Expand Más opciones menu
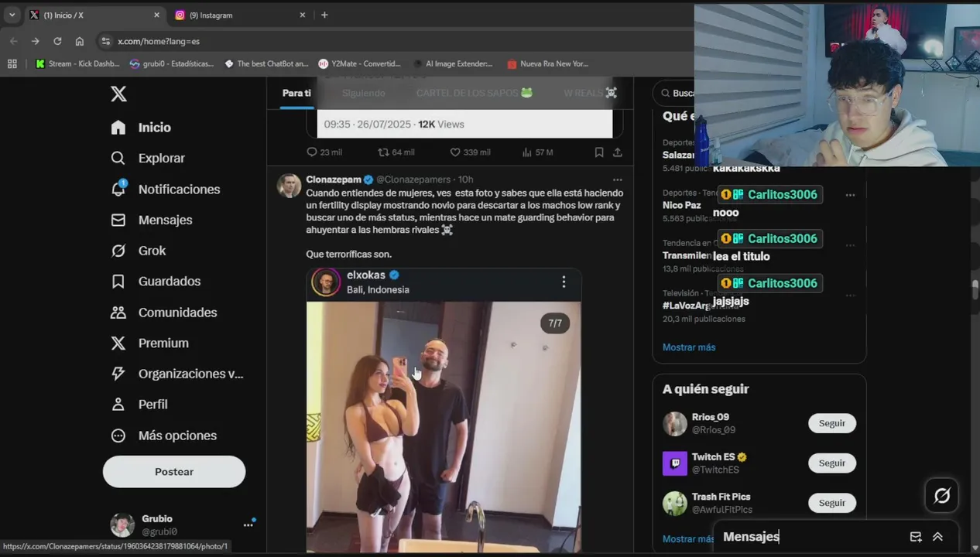This screenshot has height=557, width=980. pyautogui.click(x=164, y=436)
